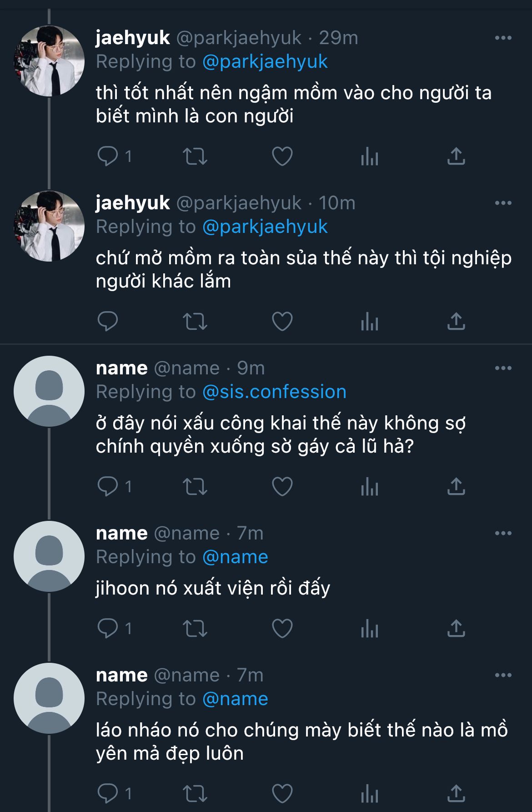Like the 'láo nháo nó cho' tweet
532x812 pixels.
[282, 794]
